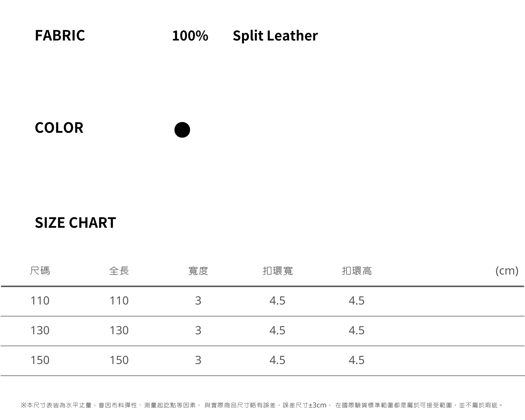Select size 130 in the 尺碼 column

40,330
